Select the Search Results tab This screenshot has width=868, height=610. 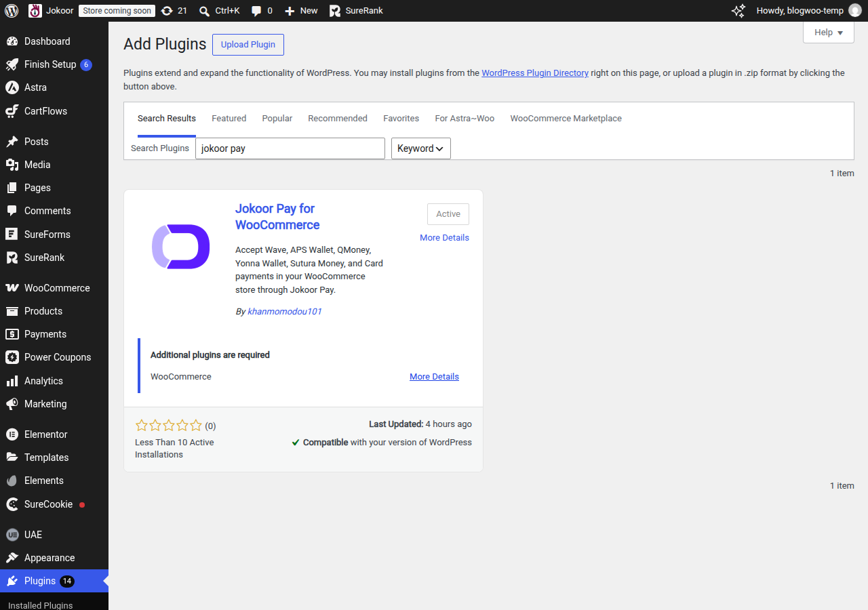(x=167, y=119)
